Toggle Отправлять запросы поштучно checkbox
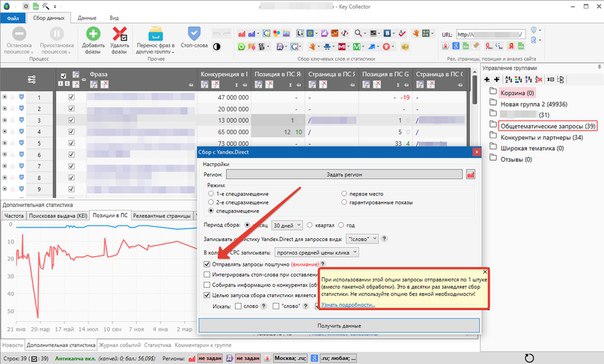604x364 pixels. (207, 264)
